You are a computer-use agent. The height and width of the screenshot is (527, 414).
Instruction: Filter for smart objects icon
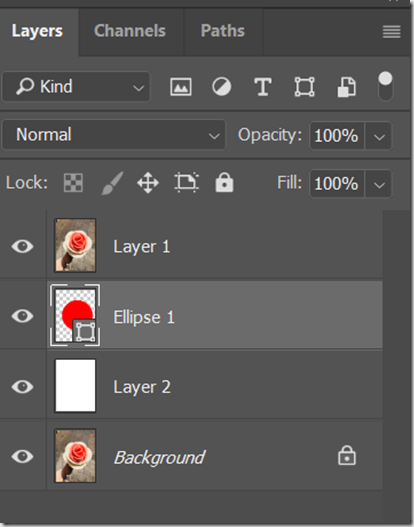(x=346, y=87)
